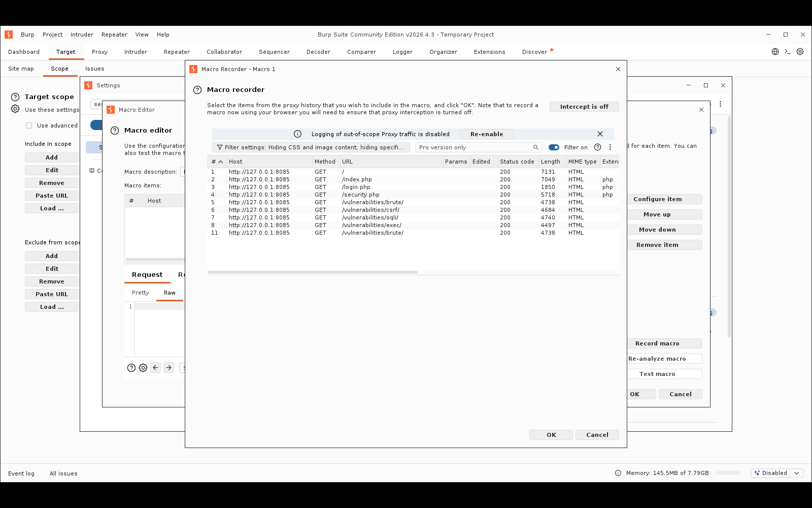The image size is (812, 508).
Task: Click the search magnifier in Pro version field
Action: tap(535, 147)
